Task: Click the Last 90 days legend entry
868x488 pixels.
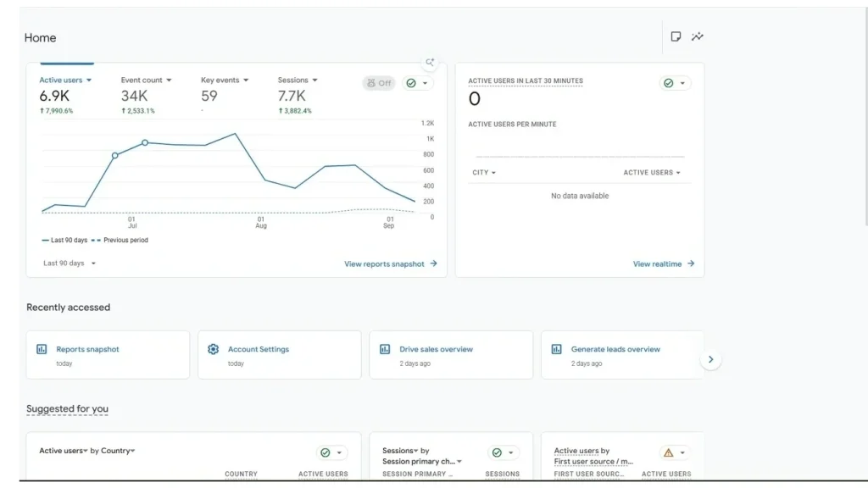Action: [x=64, y=240]
